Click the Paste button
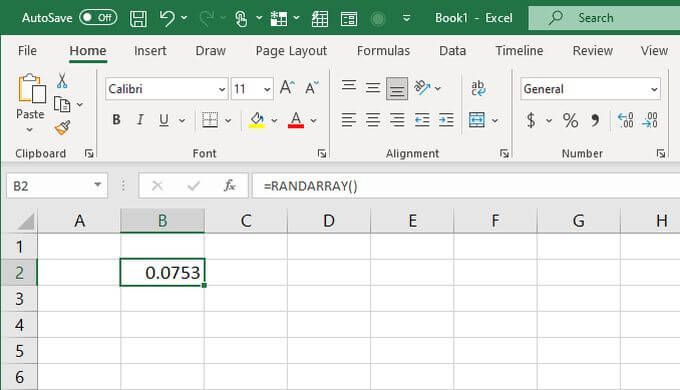The width and height of the screenshot is (680, 390). (x=30, y=95)
